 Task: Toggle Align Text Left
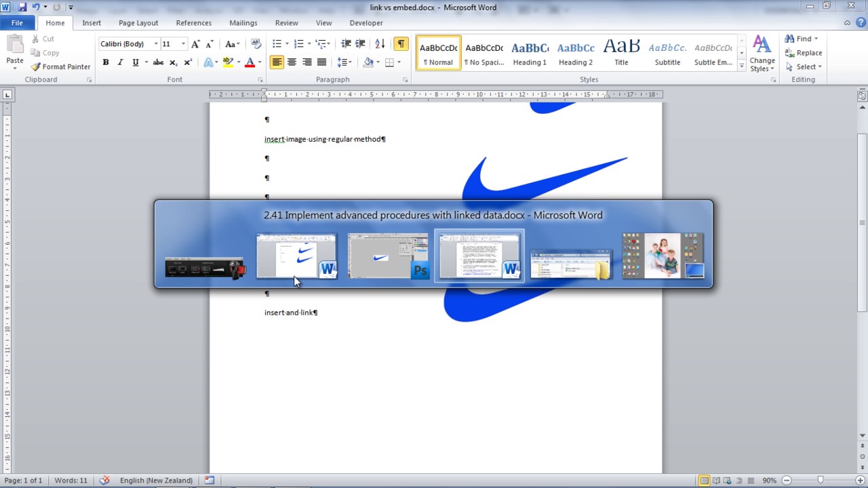coord(277,62)
